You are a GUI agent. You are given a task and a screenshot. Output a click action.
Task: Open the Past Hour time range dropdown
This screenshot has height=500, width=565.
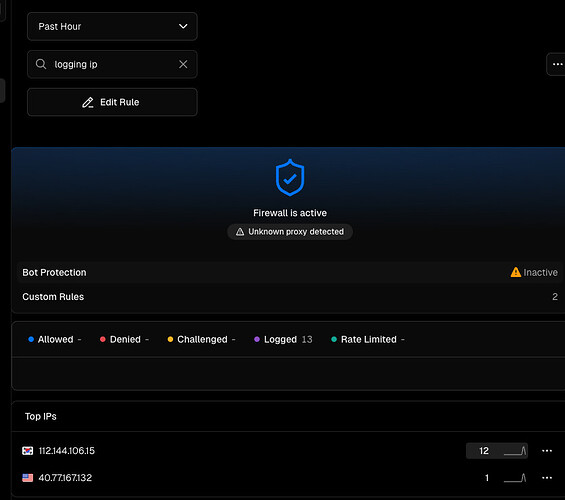point(112,26)
